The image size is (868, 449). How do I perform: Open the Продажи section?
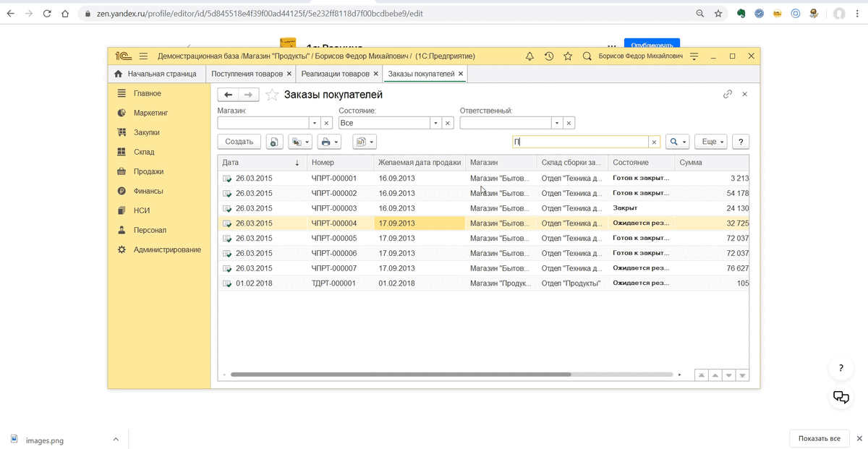click(x=148, y=171)
